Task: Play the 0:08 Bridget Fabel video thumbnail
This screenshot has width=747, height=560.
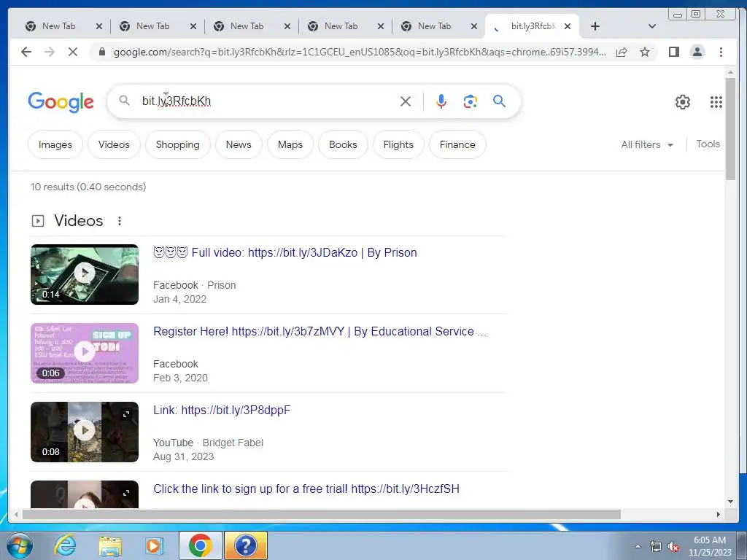Action: 85,432
